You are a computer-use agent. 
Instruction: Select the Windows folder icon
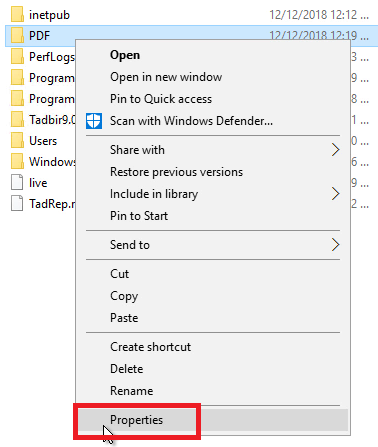[17, 161]
